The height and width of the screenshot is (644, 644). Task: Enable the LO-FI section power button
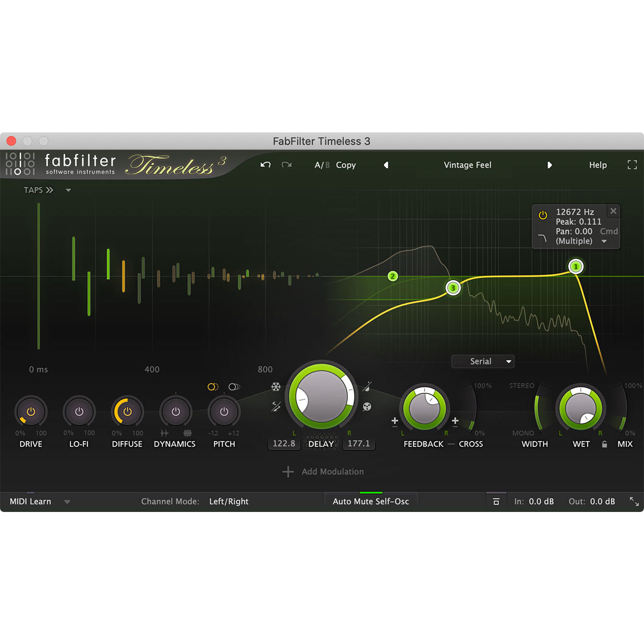[79, 412]
